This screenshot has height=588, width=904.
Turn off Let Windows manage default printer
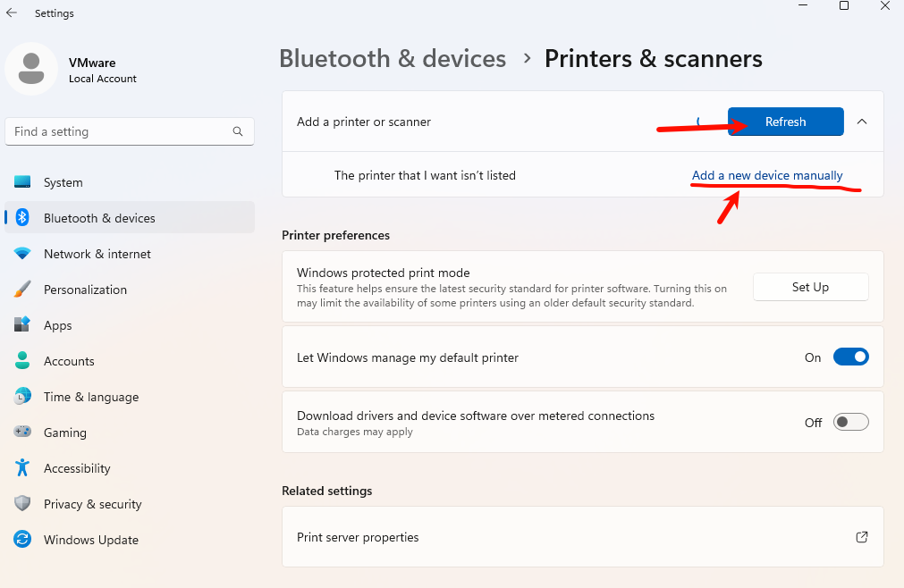coord(850,357)
